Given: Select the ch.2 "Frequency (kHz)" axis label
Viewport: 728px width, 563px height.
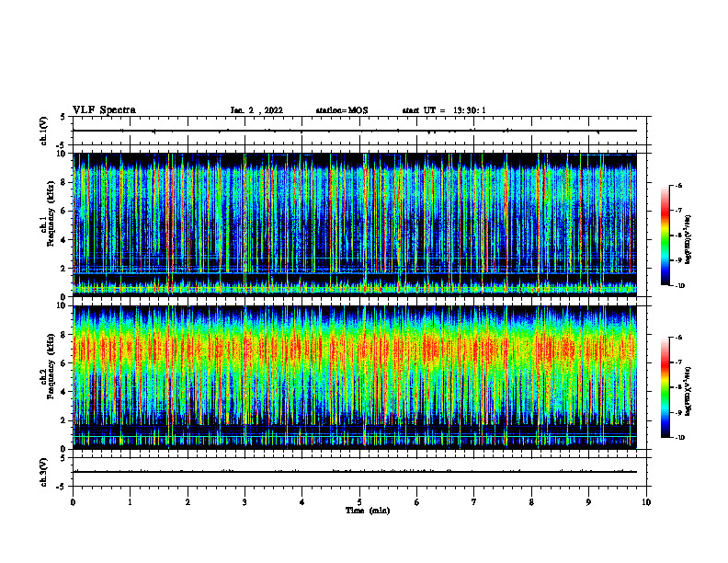Looking at the screenshot, I should (x=51, y=366).
